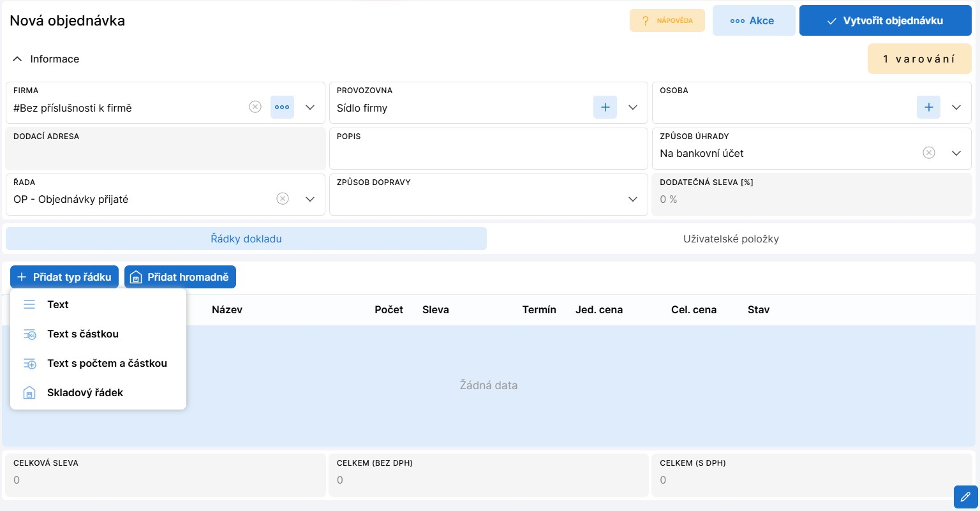Focus the Popis input field
Screen dimensions: 980x511
[489, 149]
